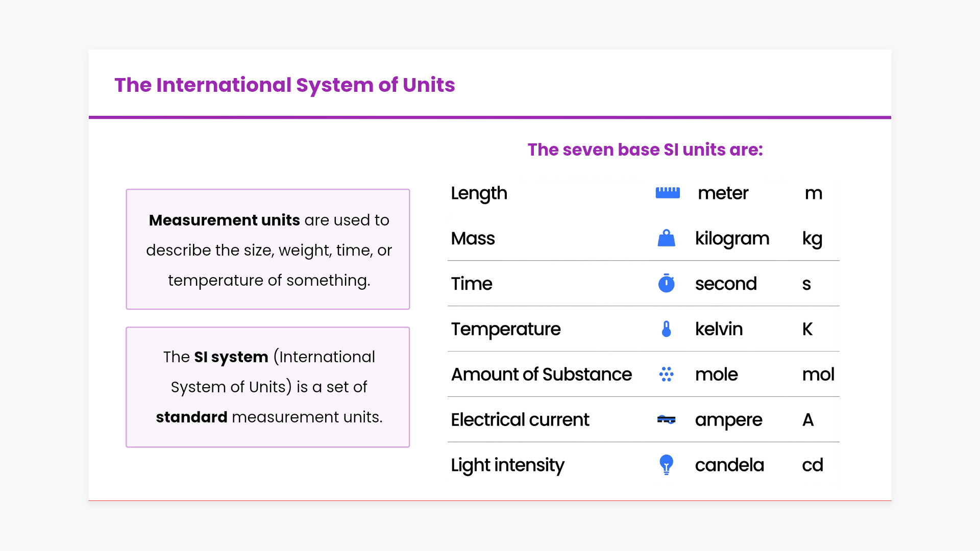Click the 'Amount of Substance' label

(541, 374)
